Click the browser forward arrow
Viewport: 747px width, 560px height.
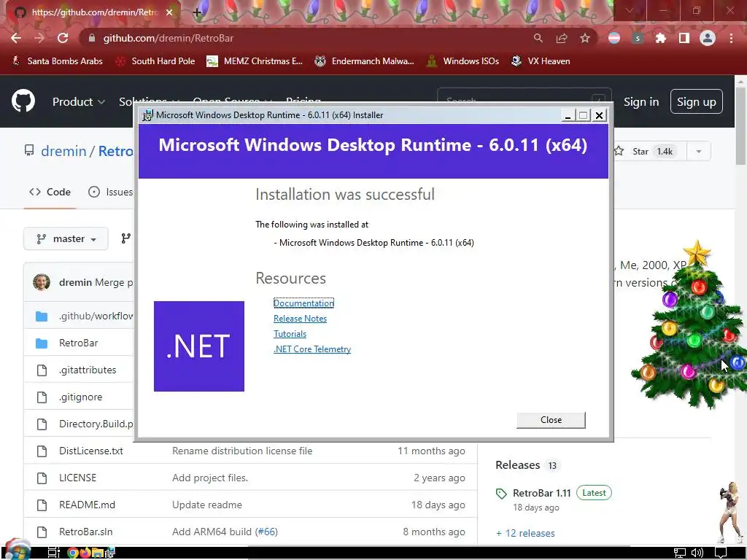tap(39, 38)
